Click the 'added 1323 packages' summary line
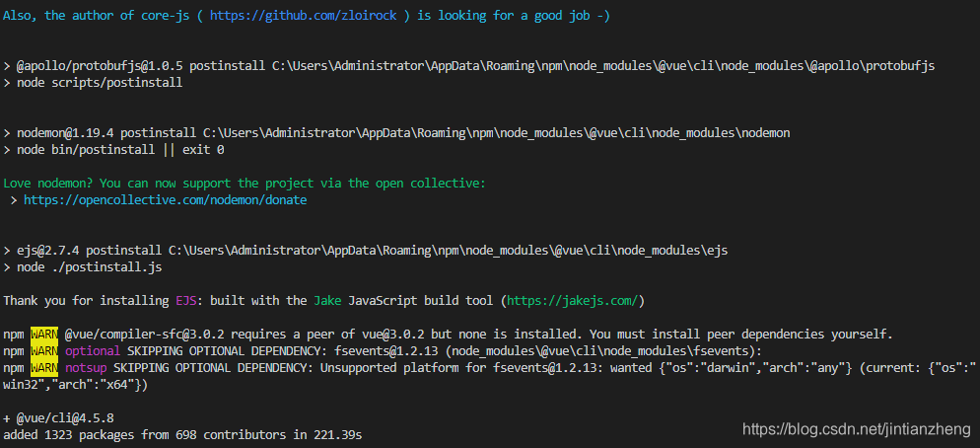This screenshot has width=980, height=448. coord(182,434)
